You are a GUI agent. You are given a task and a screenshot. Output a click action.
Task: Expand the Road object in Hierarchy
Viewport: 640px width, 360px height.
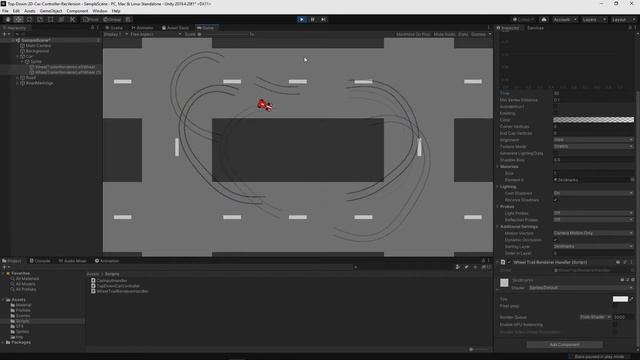18,78
